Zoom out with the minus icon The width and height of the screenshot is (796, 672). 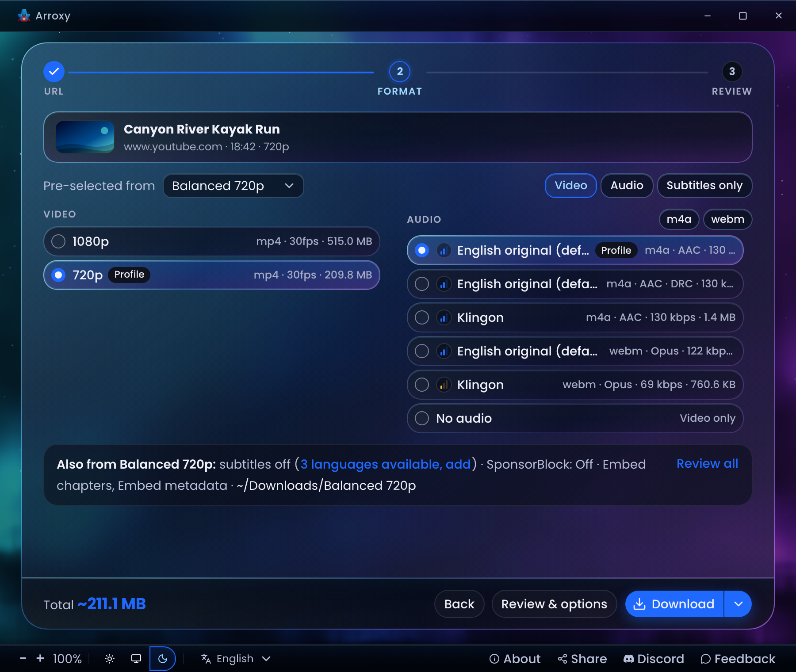point(23,659)
